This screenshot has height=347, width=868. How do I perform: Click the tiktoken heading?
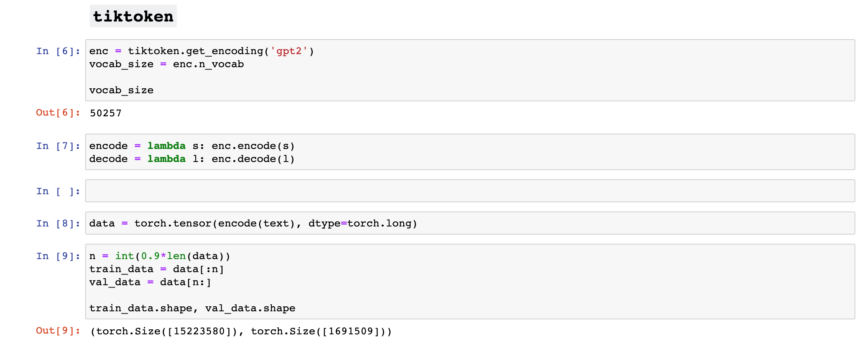click(133, 16)
